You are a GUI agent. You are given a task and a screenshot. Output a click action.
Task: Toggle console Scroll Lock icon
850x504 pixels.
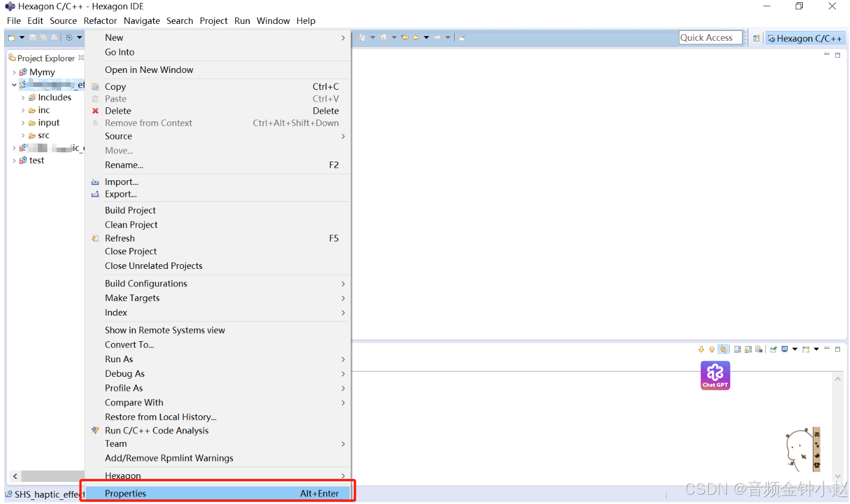point(748,349)
